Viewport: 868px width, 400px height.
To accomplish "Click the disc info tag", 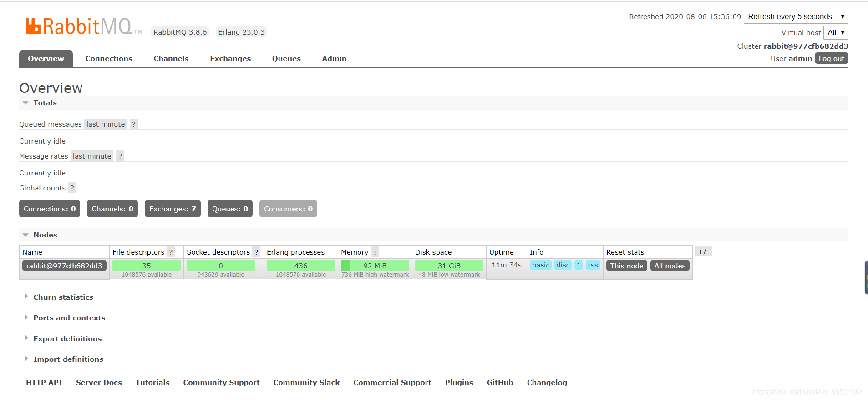I will click(563, 265).
